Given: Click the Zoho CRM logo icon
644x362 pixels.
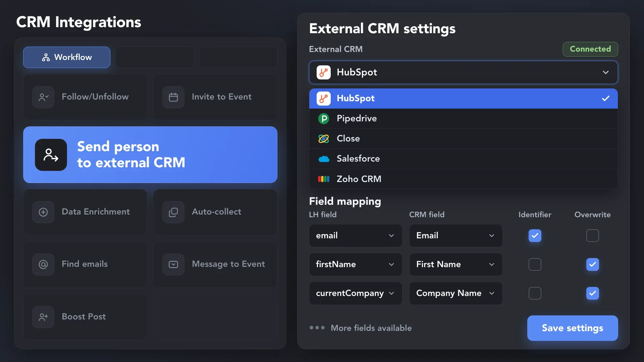Looking at the screenshot, I should 324,179.
